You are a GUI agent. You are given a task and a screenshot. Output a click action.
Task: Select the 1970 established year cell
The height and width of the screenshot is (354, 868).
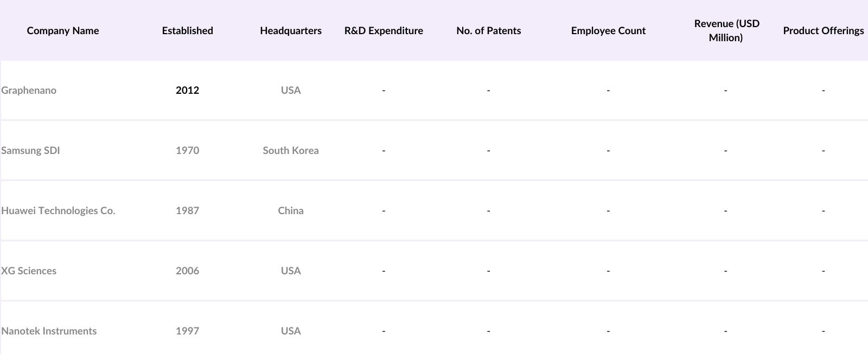coord(187,150)
